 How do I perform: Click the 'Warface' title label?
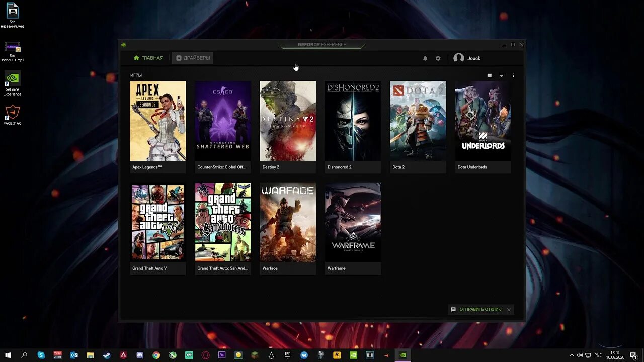tap(270, 268)
